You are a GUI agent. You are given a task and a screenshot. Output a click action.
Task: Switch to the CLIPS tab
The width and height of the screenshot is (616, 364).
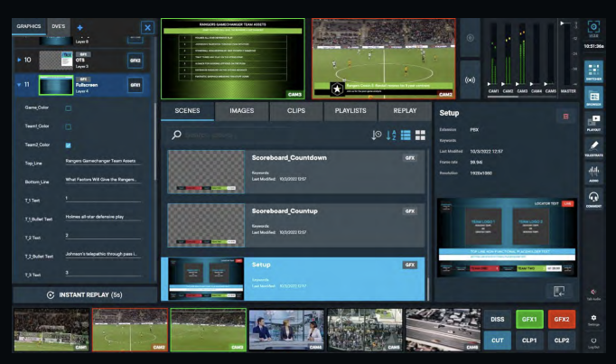click(294, 111)
